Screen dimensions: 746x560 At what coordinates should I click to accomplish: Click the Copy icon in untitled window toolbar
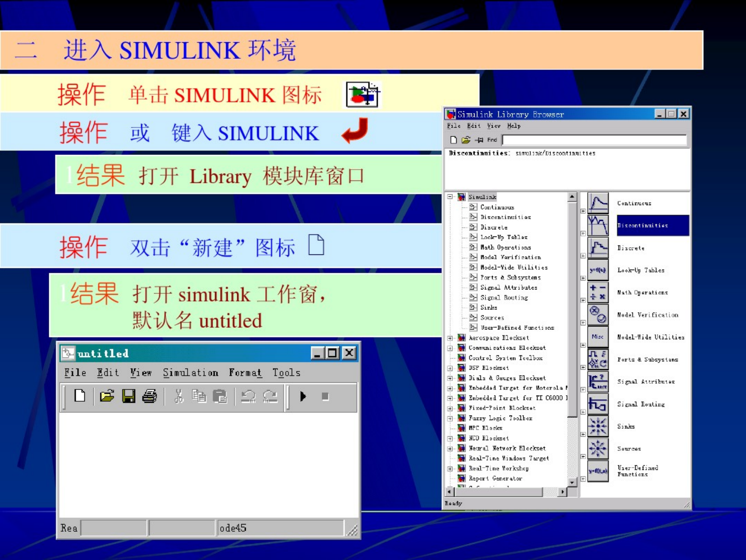[199, 396]
